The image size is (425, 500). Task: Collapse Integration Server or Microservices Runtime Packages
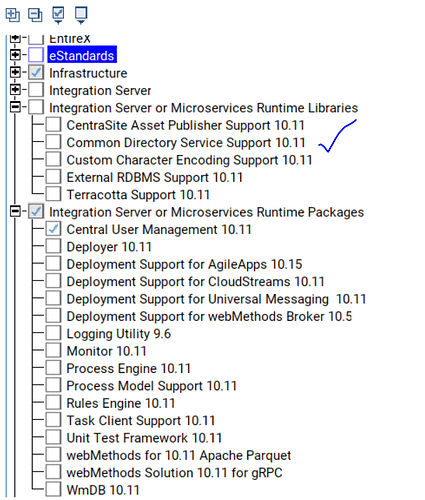15,211
